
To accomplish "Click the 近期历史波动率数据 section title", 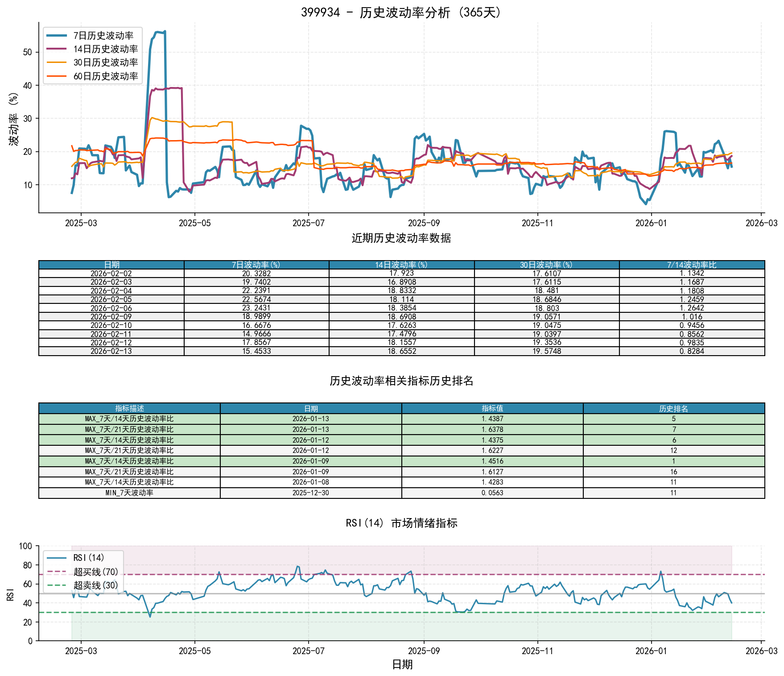I will [x=401, y=238].
